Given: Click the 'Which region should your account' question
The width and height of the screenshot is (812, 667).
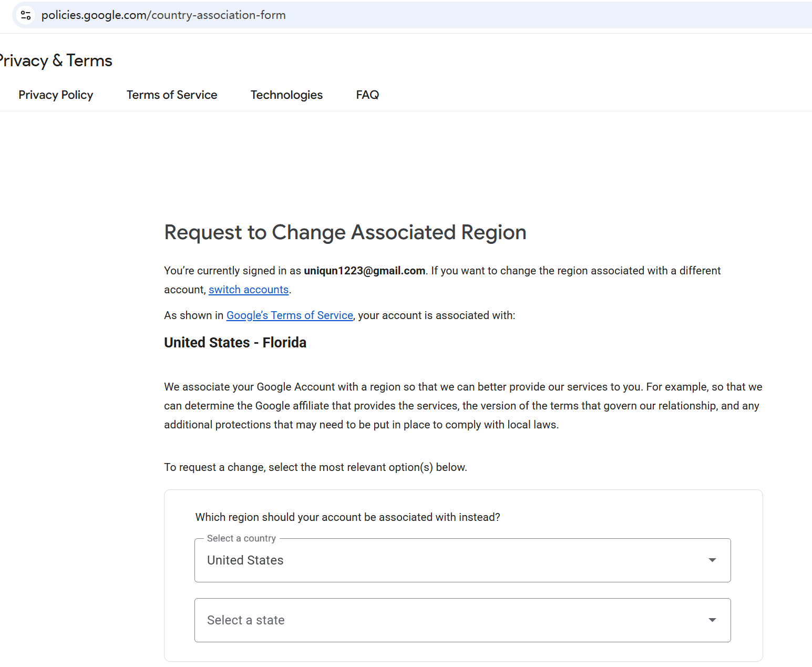Looking at the screenshot, I should (347, 517).
